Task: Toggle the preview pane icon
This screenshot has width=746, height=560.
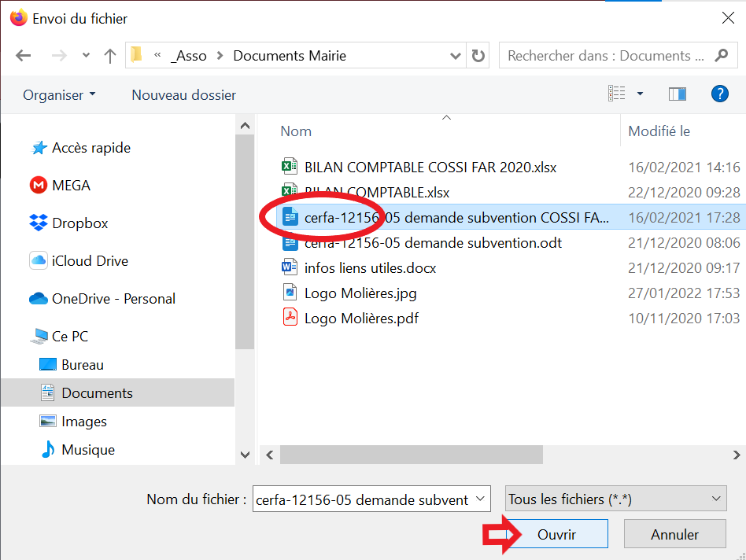Action: coord(677,94)
